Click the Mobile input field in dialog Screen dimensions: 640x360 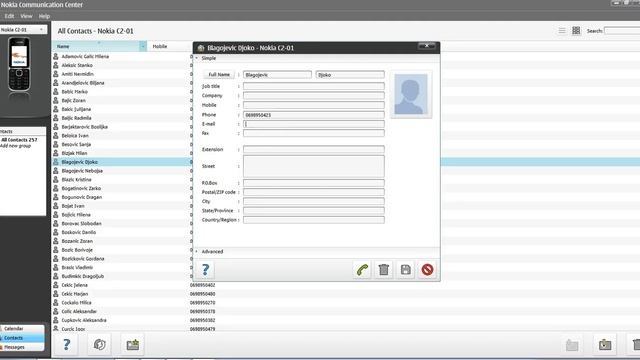(x=313, y=105)
